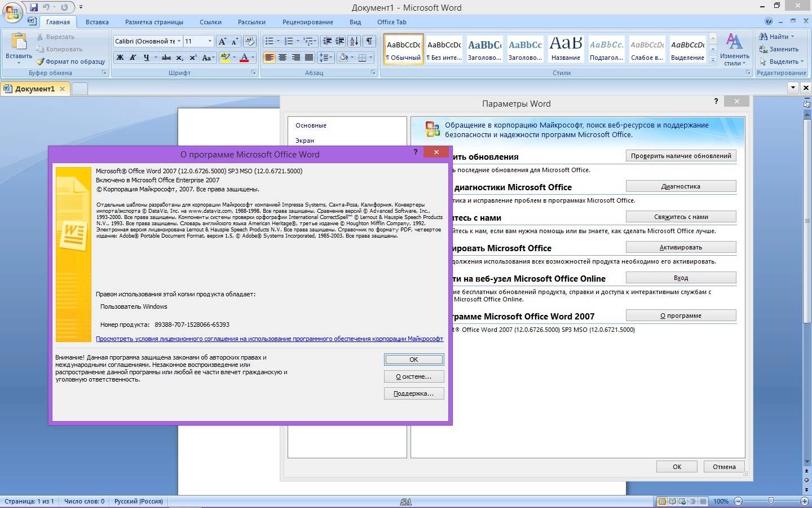The height and width of the screenshot is (508, 812).
Task: Increase paragraph indent
Action: coord(340,41)
